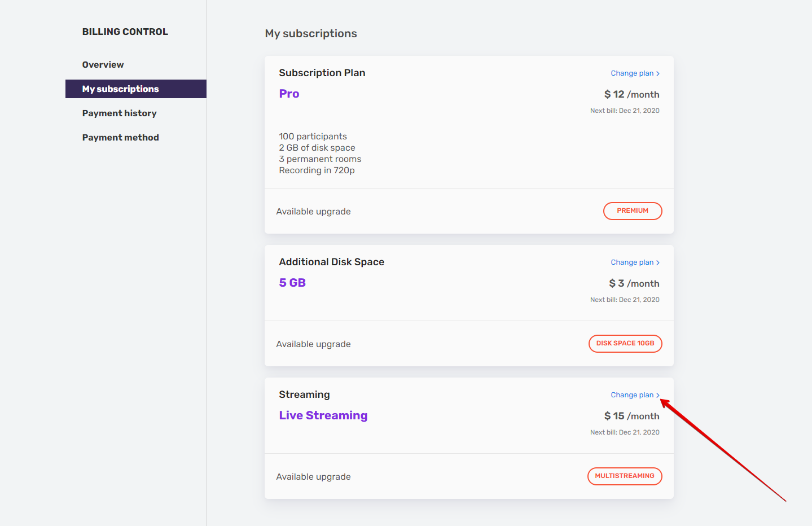Click the Subscription Plan card title

(x=322, y=73)
